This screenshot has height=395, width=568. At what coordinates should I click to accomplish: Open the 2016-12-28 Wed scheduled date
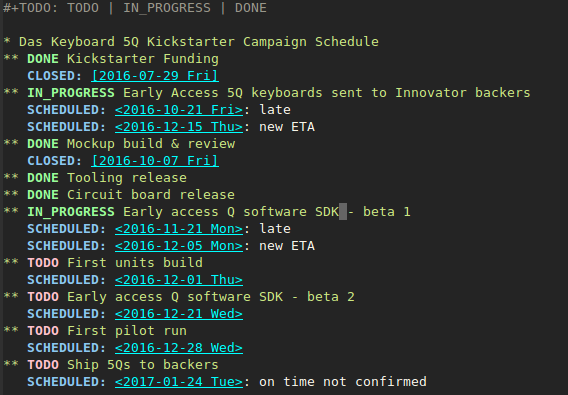click(179, 348)
